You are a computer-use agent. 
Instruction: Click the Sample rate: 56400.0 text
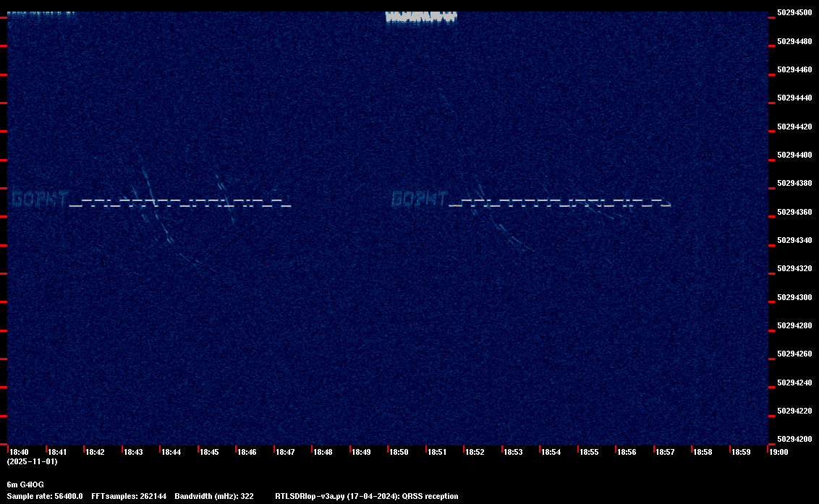(x=45, y=496)
